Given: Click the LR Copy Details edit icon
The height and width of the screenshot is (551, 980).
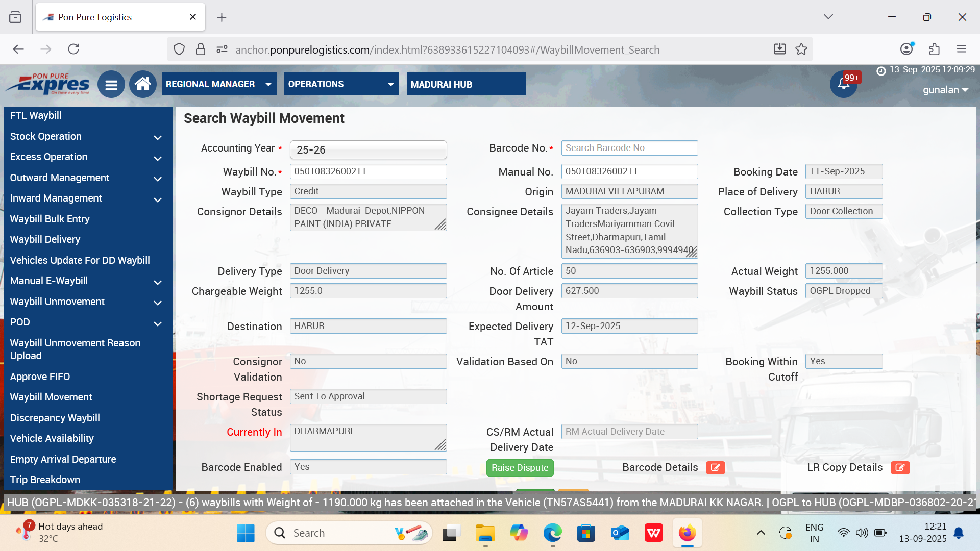Looking at the screenshot, I should (900, 467).
